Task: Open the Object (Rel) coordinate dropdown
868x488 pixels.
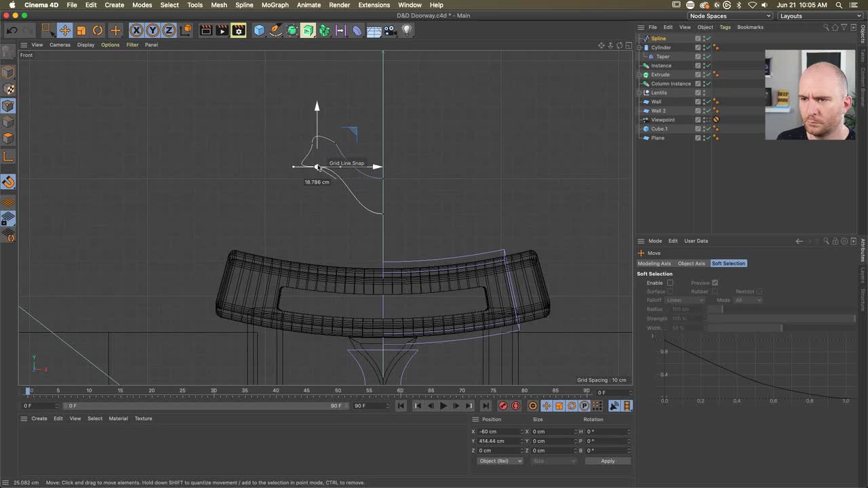Action: [x=500, y=461]
